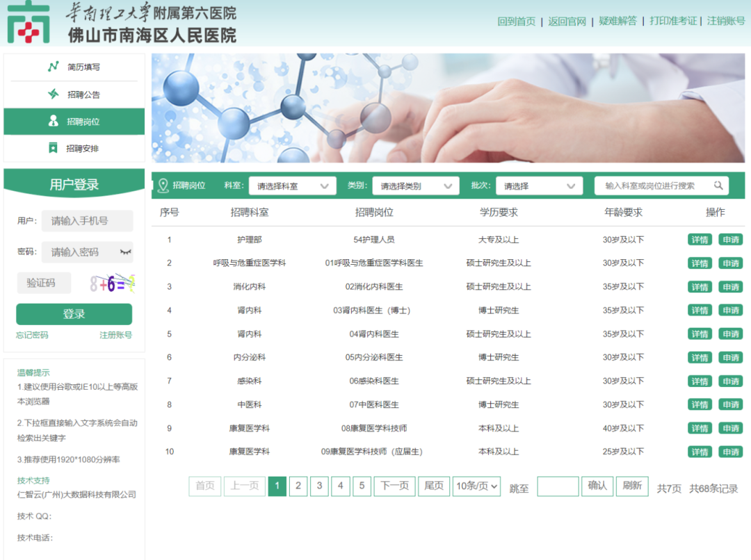
Task: Click 申请 for 54护理人员 position
Action: [x=730, y=240]
